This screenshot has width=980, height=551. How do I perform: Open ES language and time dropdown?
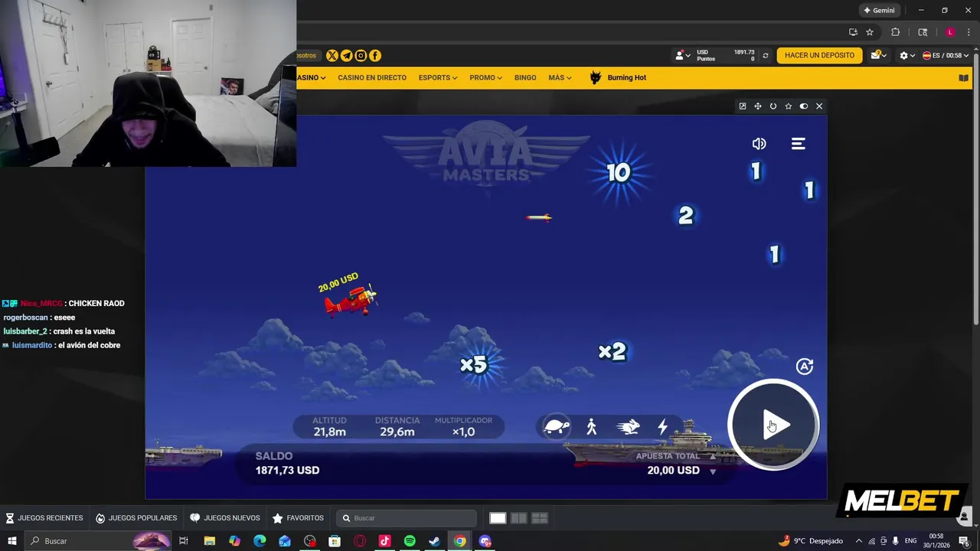click(x=946, y=55)
